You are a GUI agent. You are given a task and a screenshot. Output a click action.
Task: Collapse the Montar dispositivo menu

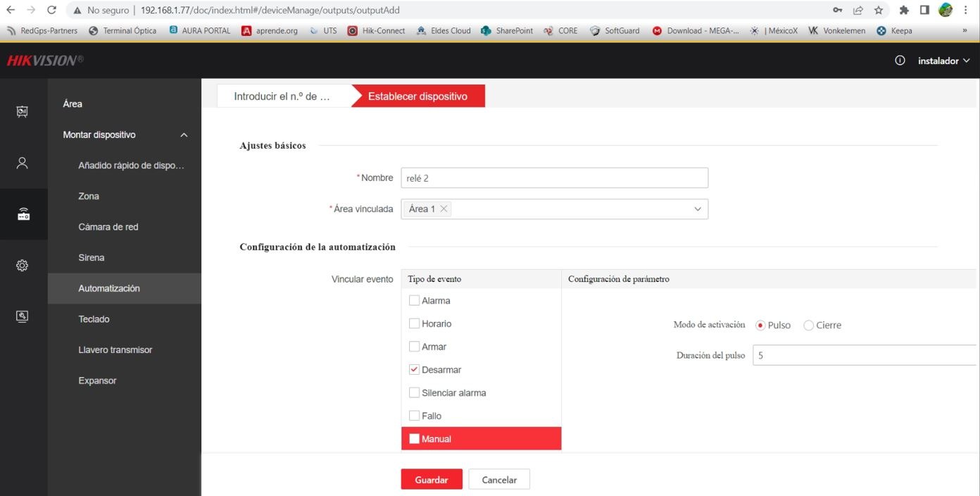coord(184,135)
